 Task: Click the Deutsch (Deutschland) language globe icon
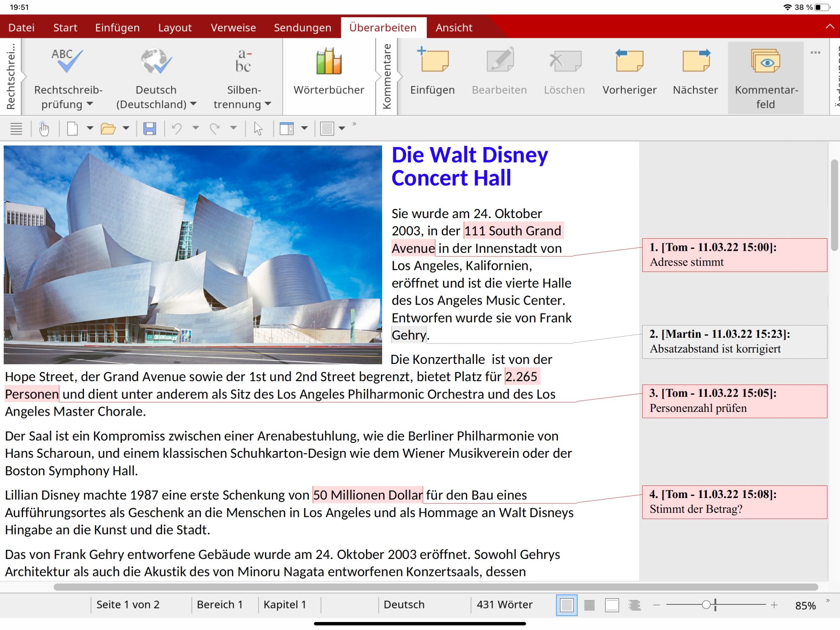(156, 61)
